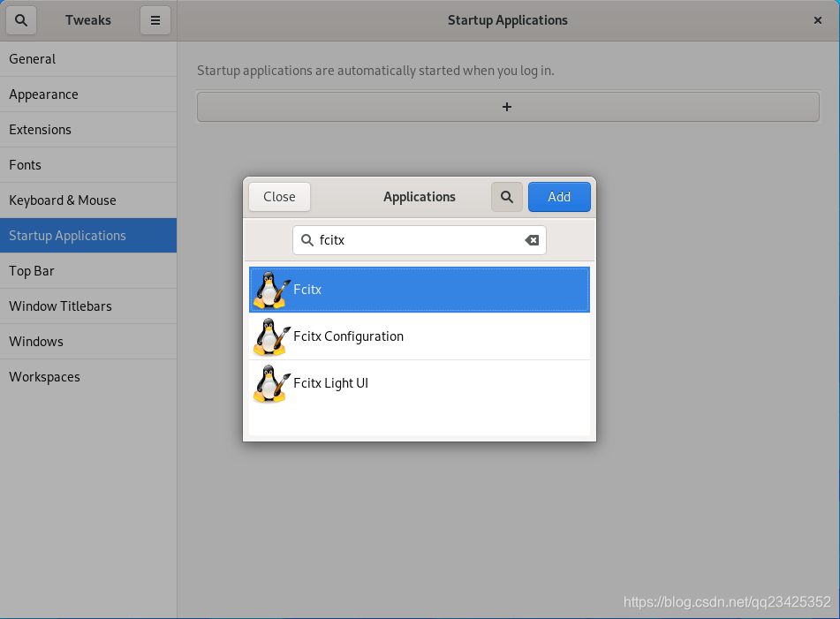Close the Tweaks window
Viewport: 840px width, 619px height.
click(818, 20)
